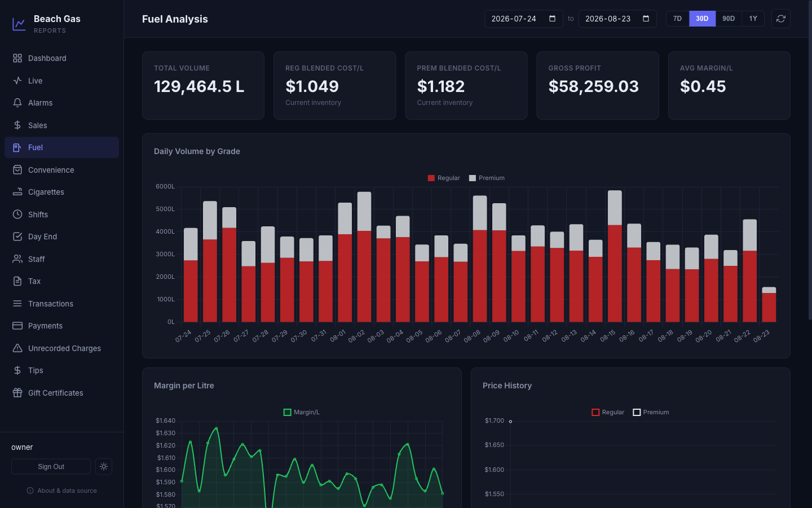Toggle Premium series in Daily Volume legend
The image size is (812, 508).
[487, 178]
